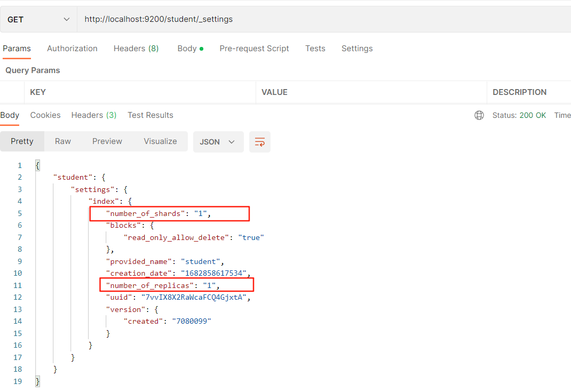Open the Pre-request Script tab
Viewport: 571px width, 392px height.
click(254, 49)
